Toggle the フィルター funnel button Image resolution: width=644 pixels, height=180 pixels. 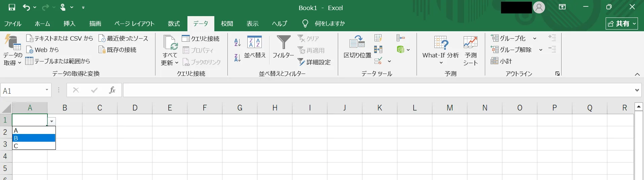(283, 47)
